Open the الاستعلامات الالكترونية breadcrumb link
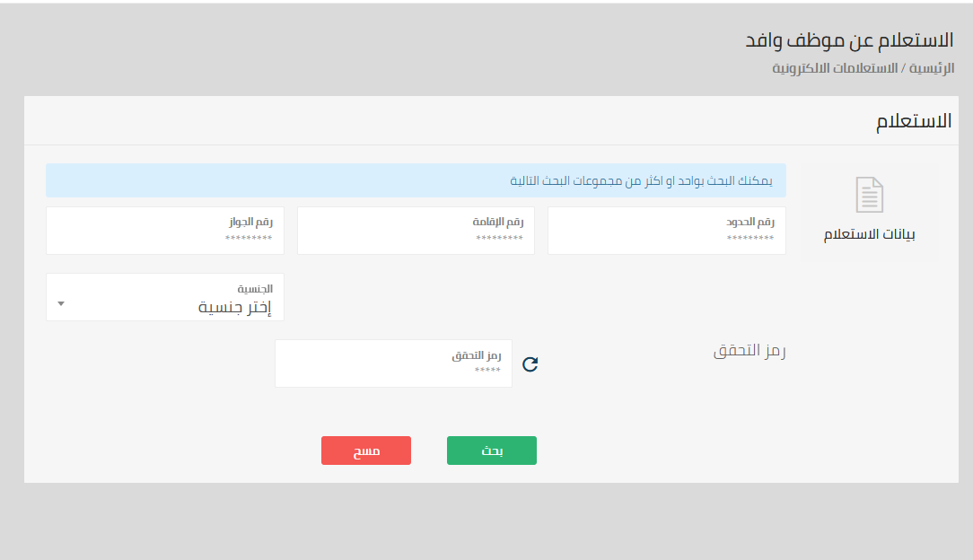This screenshot has height=560, width=973. tap(835, 68)
